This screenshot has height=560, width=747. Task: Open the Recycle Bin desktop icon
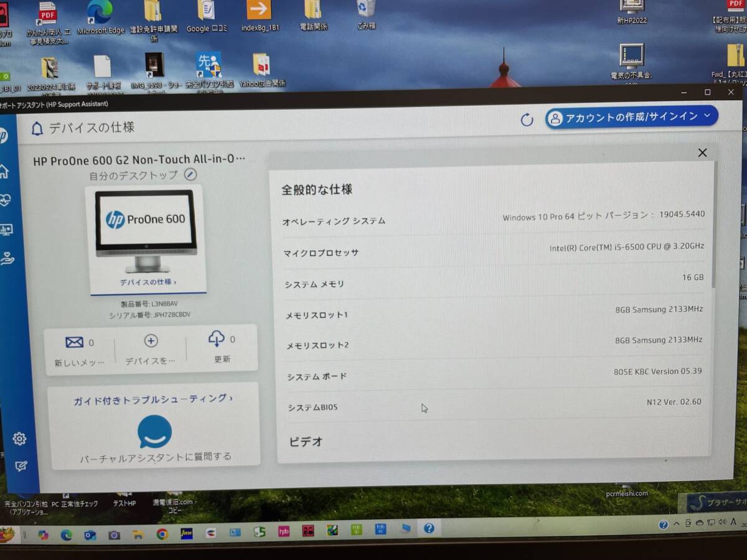tap(366, 14)
